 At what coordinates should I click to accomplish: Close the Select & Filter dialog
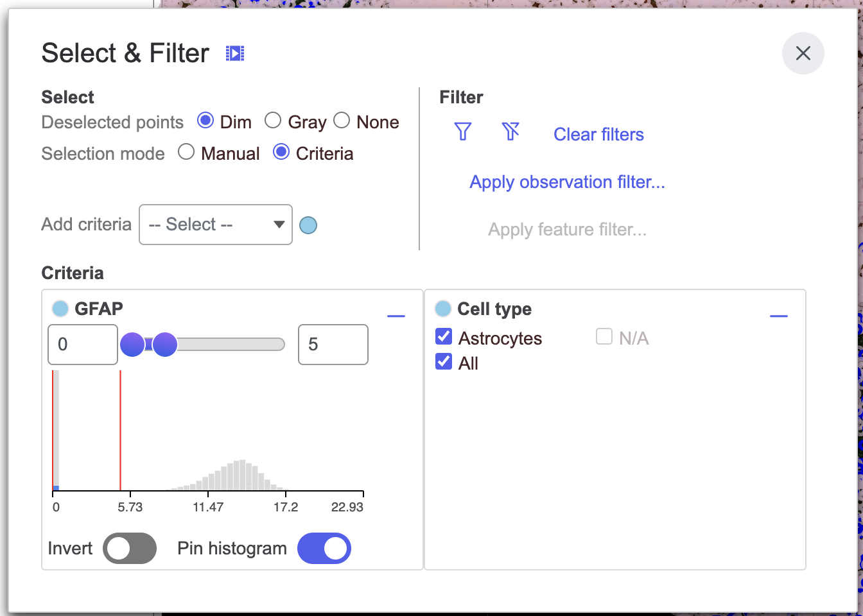803,53
